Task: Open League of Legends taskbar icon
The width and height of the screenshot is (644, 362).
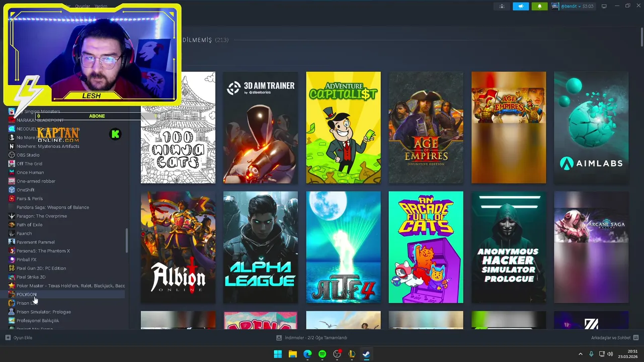Action: tap(352, 354)
